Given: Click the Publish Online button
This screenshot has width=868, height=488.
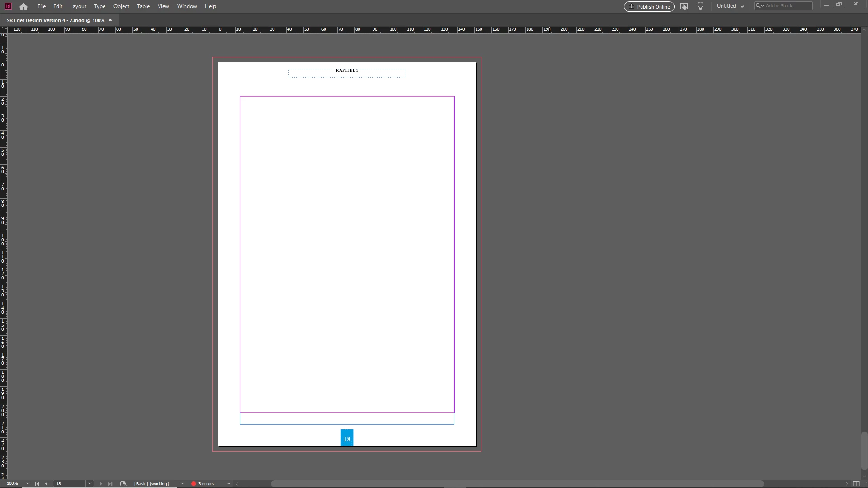Looking at the screenshot, I should click(x=649, y=6).
